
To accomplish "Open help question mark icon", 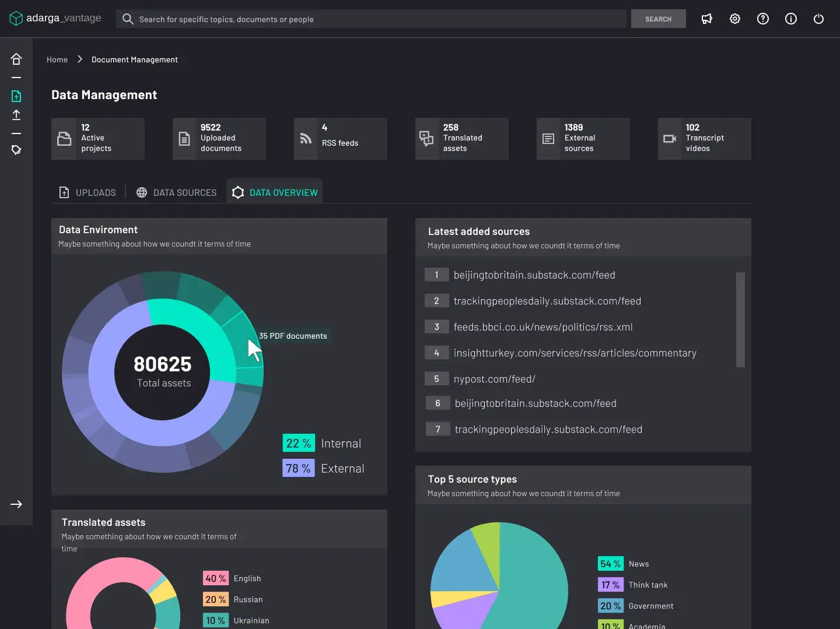I will [x=762, y=19].
